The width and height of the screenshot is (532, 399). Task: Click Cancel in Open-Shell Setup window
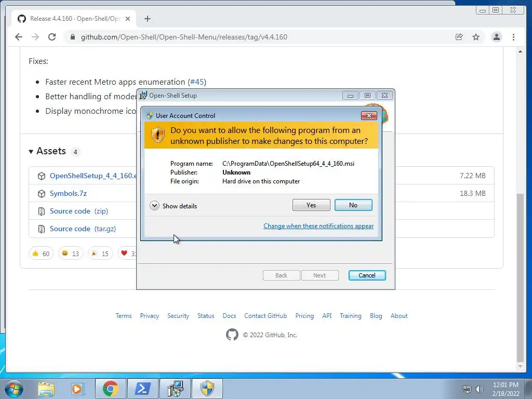coord(367,275)
